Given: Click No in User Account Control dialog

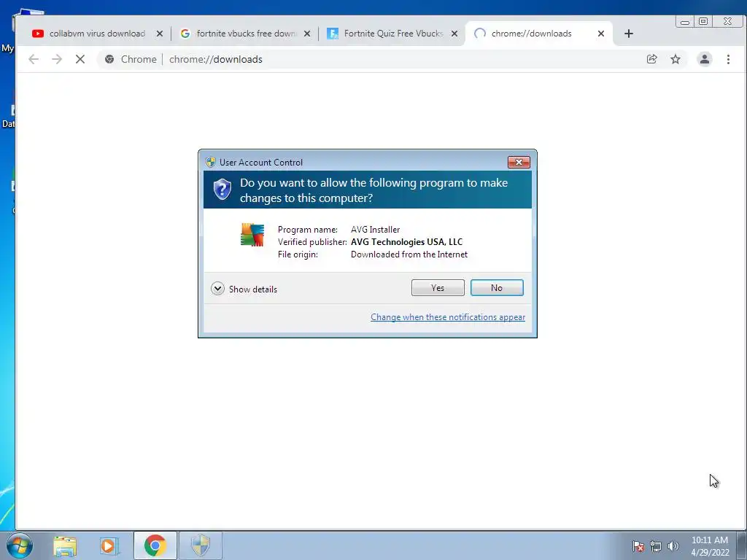Looking at the screenshot, I should [496, 287].
